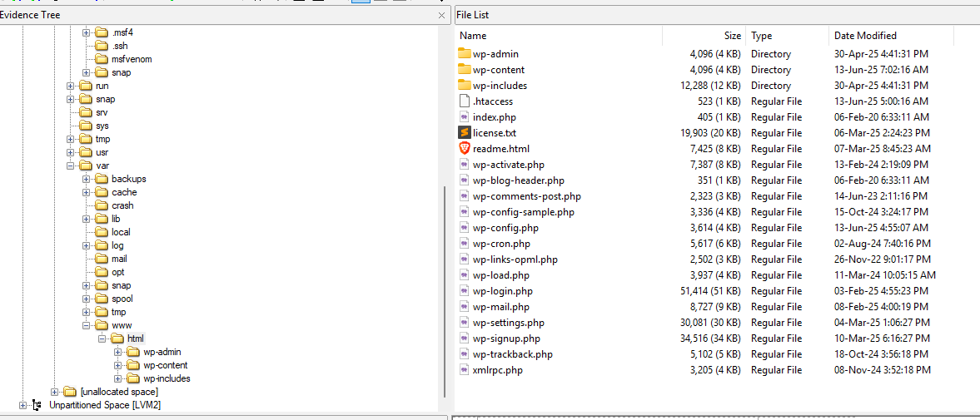Screen dimensions: 980x420
Task: Select the msfvenom folder icon
Action: 102,59
